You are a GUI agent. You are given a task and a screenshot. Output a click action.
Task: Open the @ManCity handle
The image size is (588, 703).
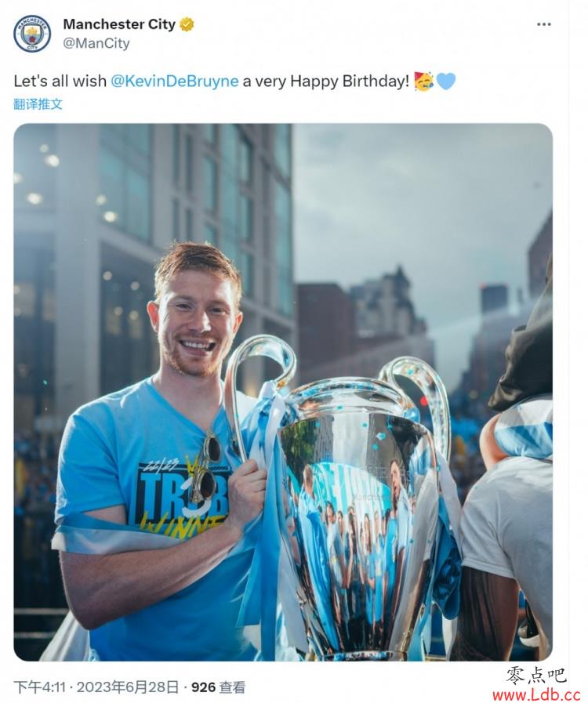pos(96,43)
